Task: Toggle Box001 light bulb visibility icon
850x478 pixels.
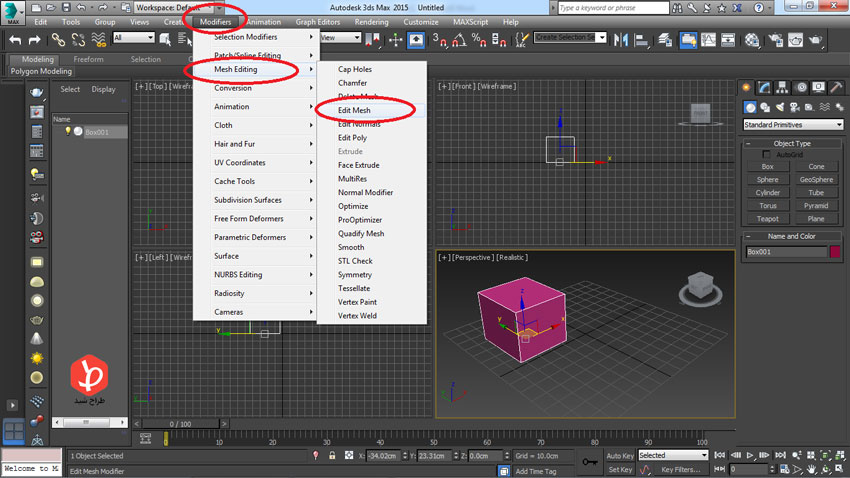Action: point(68,131)
